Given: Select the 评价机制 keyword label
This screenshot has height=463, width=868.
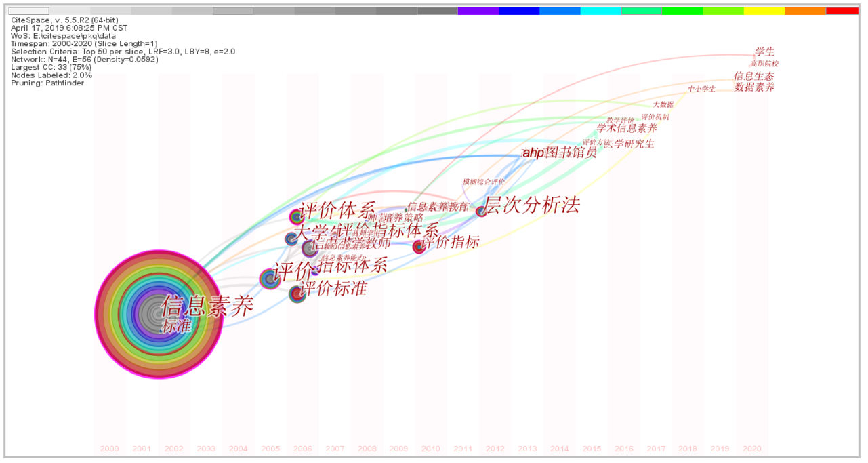Looking at the screenshot, I should [655, 117].
